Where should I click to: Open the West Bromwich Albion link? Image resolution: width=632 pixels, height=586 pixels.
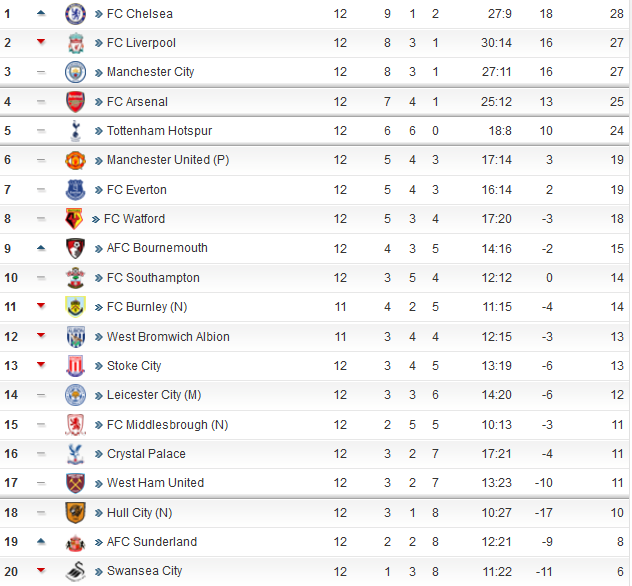(x=168, y=337)
